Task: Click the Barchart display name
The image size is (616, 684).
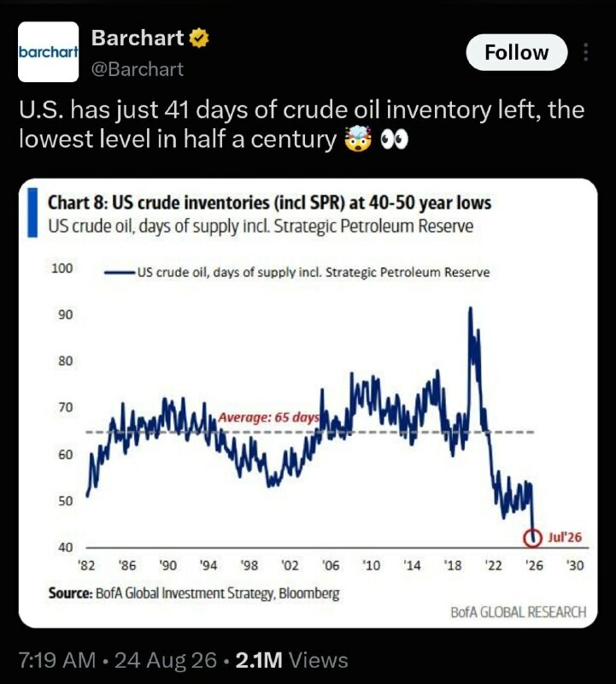Action: 138,38
